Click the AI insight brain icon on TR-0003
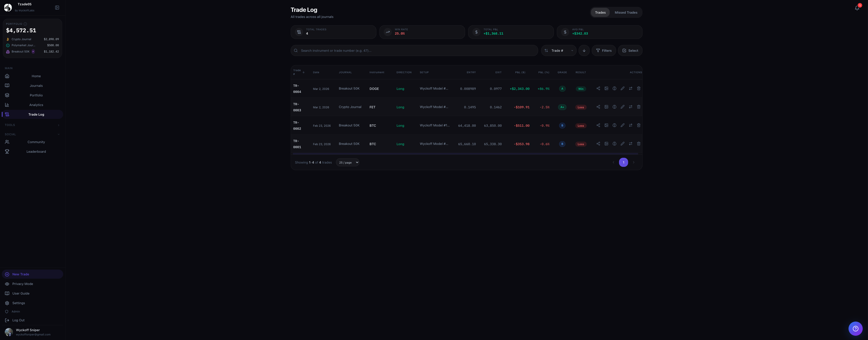Image resolution: width=868 pixels, height=340 pixels. coord(614,107)
